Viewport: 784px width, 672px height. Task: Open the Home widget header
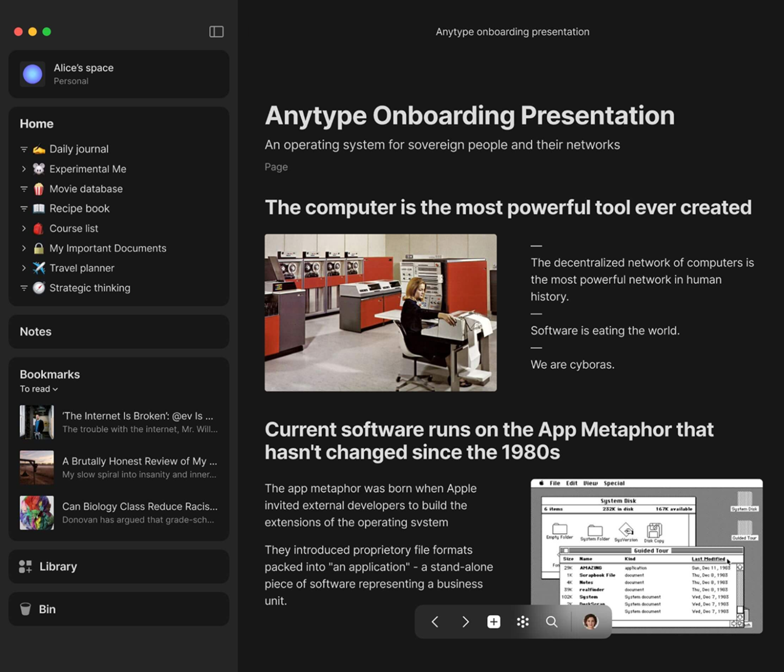(37, 124)
